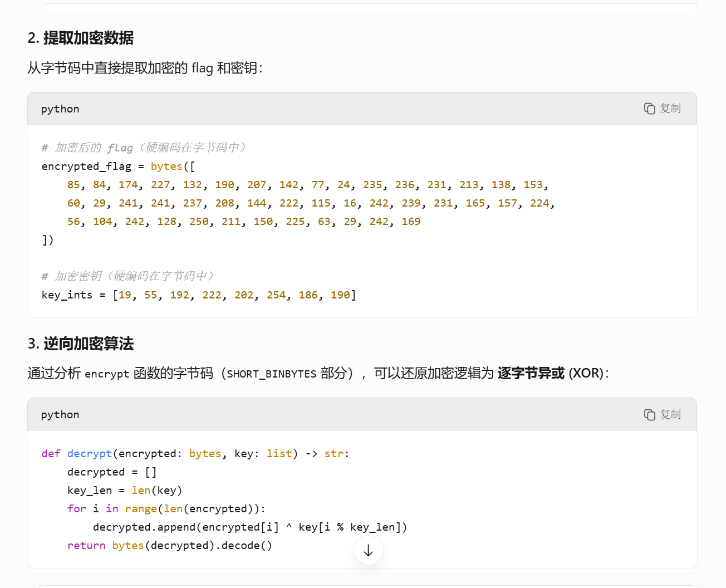The image size is (726, 588).
Task: Click the return bytes(decrypted).decode() line
Action: [169, 546]
